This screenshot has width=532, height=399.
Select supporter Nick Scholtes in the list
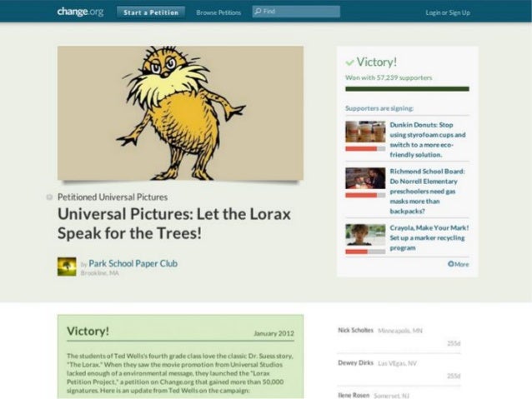point(355,330)
